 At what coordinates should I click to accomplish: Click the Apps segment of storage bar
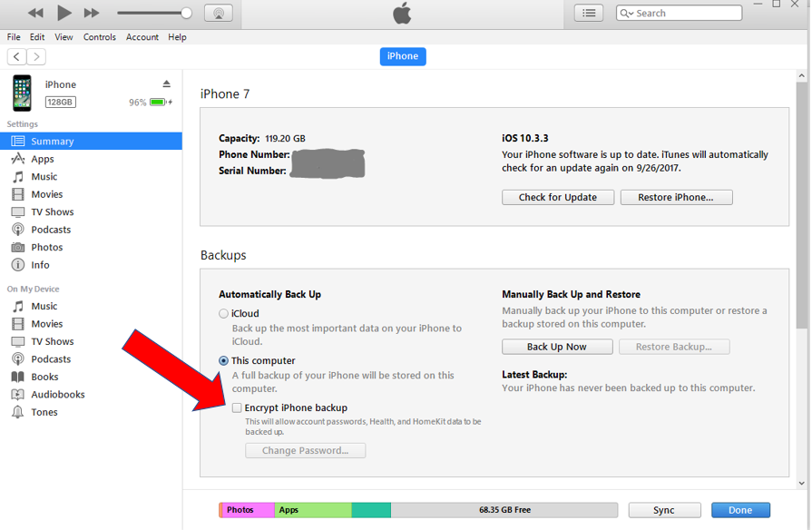click(x=313, y=510)
